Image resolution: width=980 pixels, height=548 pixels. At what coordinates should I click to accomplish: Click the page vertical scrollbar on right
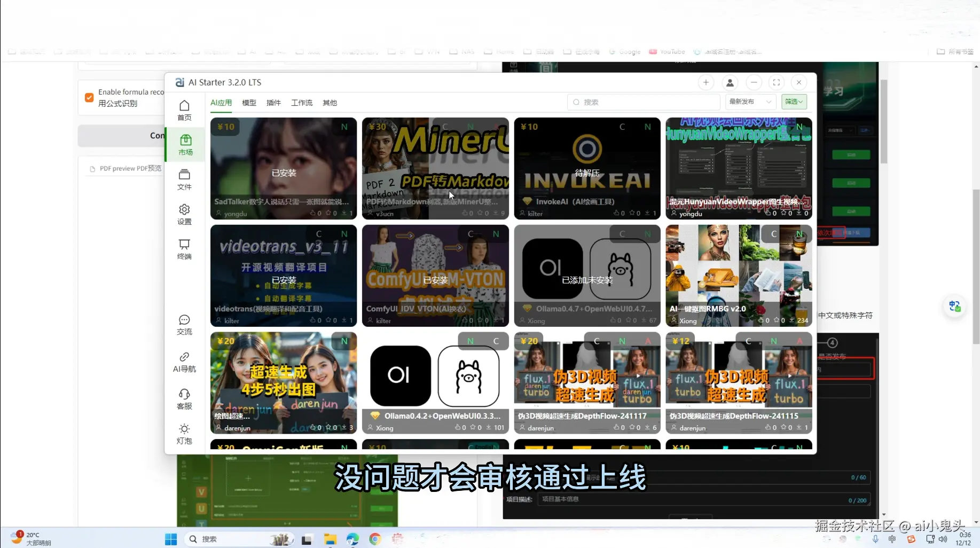[x=976, y=267]
